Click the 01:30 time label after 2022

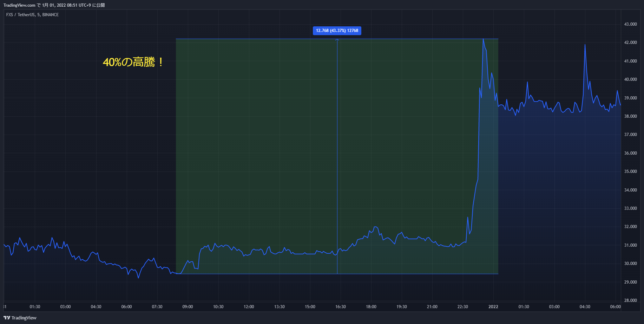[524, 307]
